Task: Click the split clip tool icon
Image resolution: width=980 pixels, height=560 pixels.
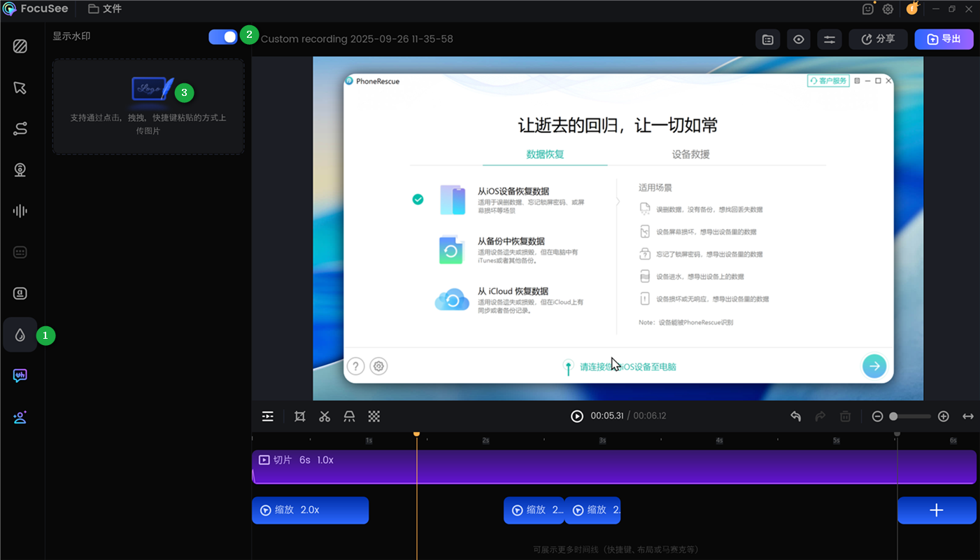Action: 349,416
